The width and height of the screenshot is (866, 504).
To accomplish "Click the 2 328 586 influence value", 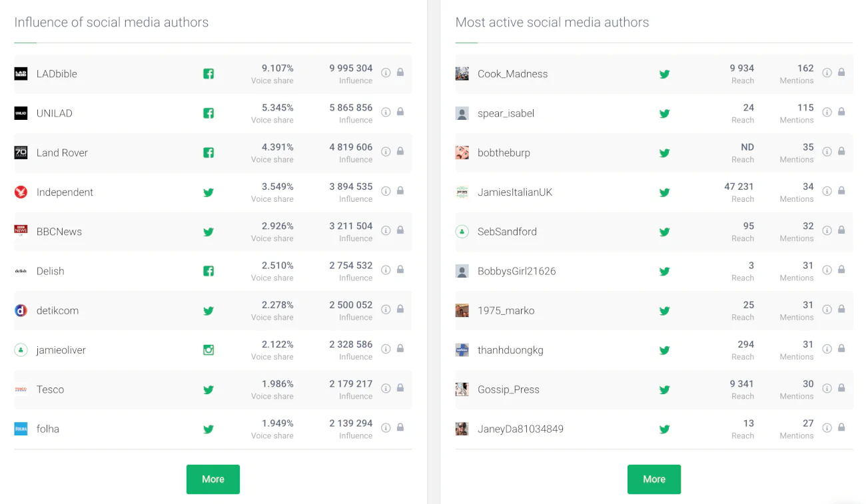I will [351, 344].
